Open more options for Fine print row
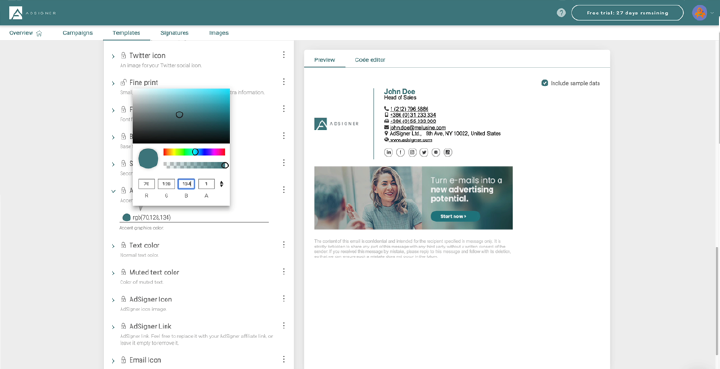Image resolution: width=720 pixels, height=369 pixels. pyautogui.click(x=284, y=82)
